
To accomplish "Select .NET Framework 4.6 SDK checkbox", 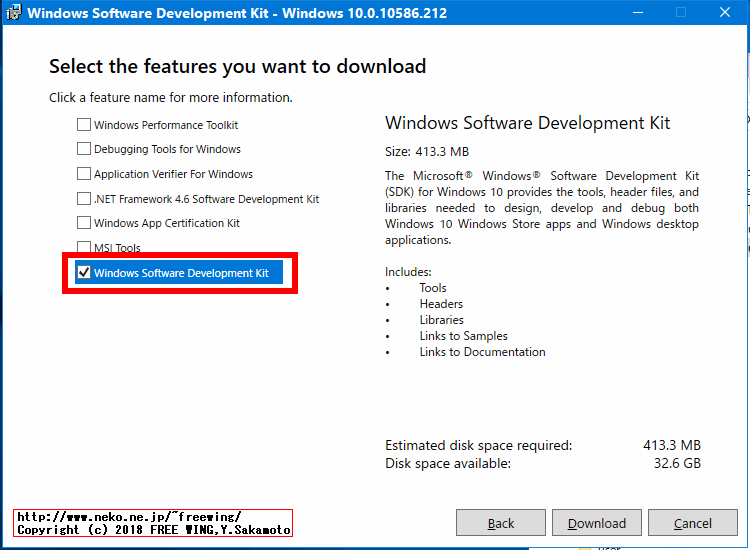I will tap(84, 198).
